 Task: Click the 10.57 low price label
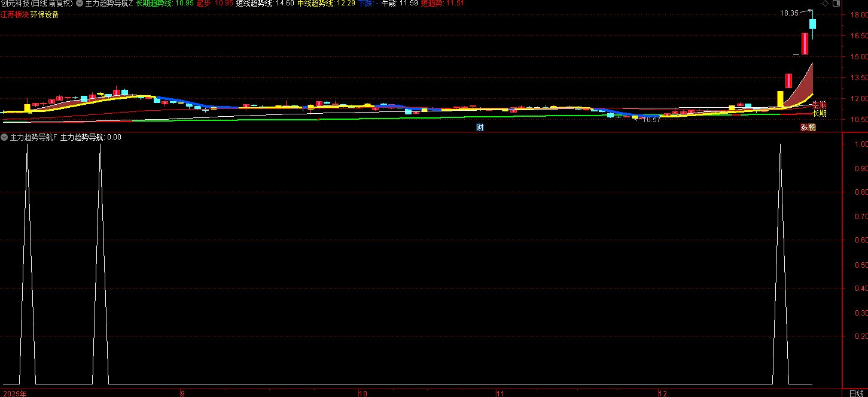(x=651, y=120)
